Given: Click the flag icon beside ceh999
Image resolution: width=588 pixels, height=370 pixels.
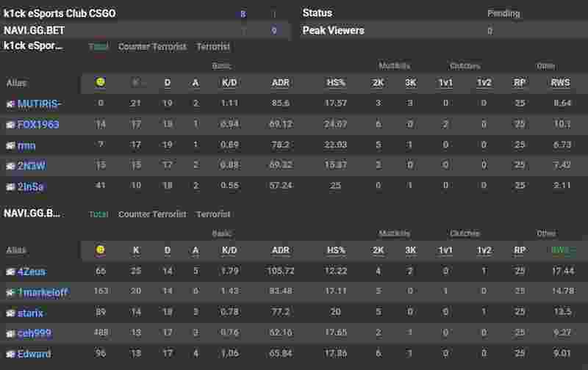Looking at the screenshot, I should pos(10,333).
